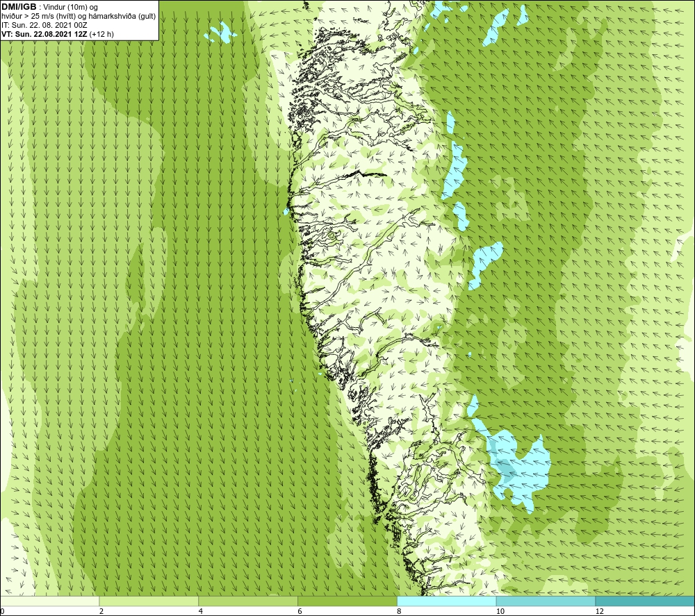Click the 2–4 m/s light green colorbar segment

click(x=149, y=601)
